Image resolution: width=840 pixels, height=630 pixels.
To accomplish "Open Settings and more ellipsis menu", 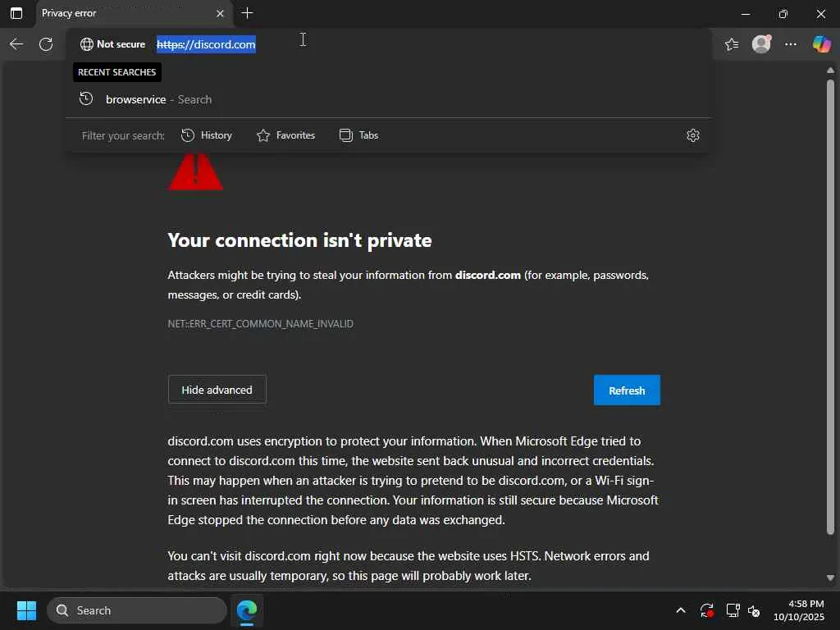I will pos(791,44).
